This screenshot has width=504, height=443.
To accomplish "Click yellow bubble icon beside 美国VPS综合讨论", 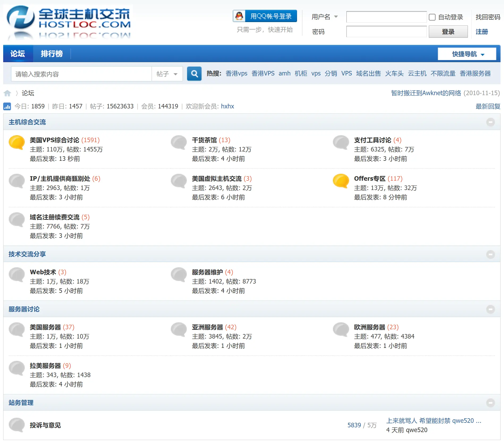I will 17,142.
